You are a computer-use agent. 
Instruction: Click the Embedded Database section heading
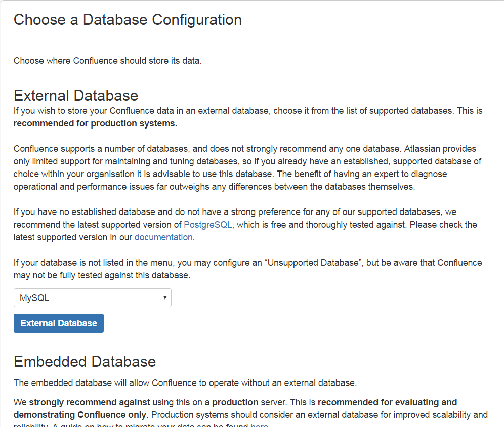[x=85, y=361]
